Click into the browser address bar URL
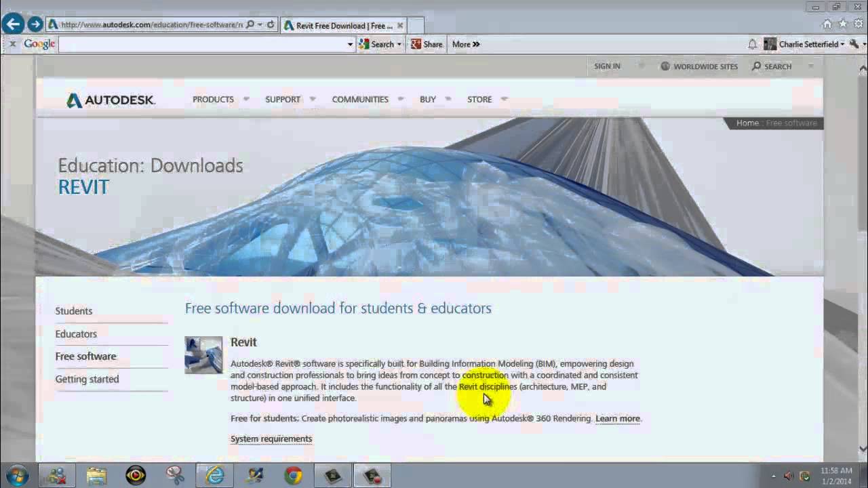Viewport: 868px width, 488px height. (151, 25)
